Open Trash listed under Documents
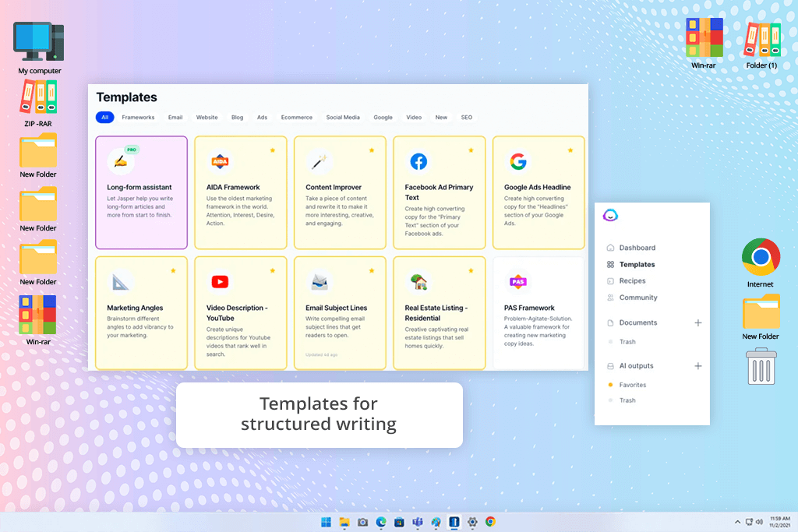Screen dimensions: 798x532 [x=623, y=342]
